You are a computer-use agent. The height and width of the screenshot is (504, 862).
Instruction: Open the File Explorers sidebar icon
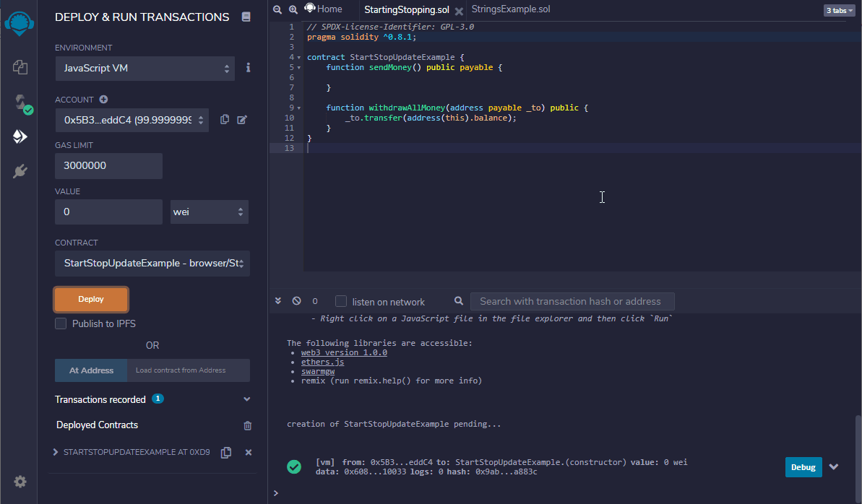[20, 67]
